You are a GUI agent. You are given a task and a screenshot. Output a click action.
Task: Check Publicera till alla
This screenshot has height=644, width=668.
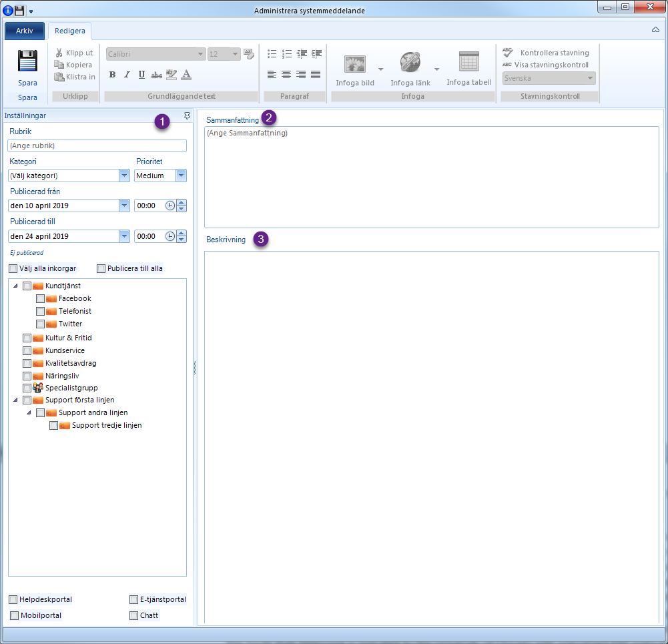pyautogui.click(x=101, y=269)
